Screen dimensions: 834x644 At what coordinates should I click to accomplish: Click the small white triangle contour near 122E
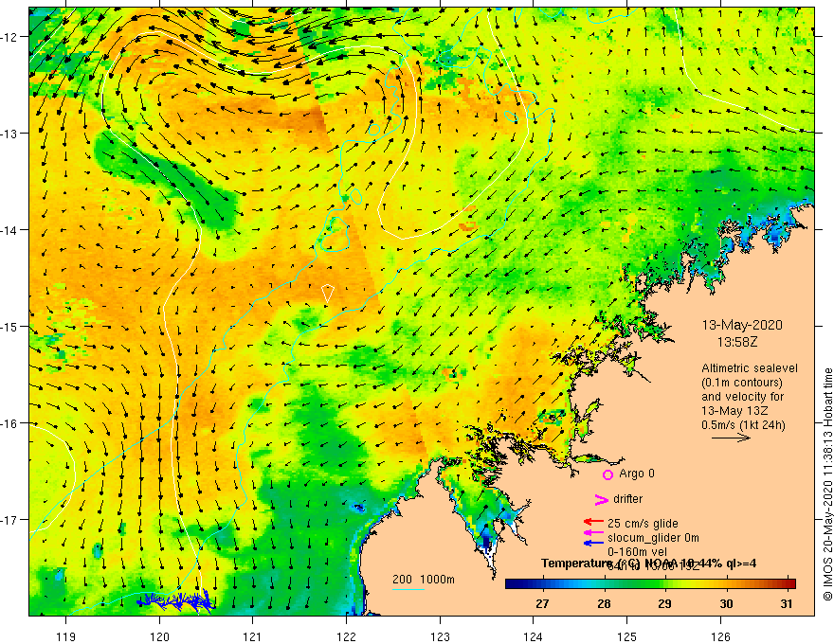tap(328, 294)
